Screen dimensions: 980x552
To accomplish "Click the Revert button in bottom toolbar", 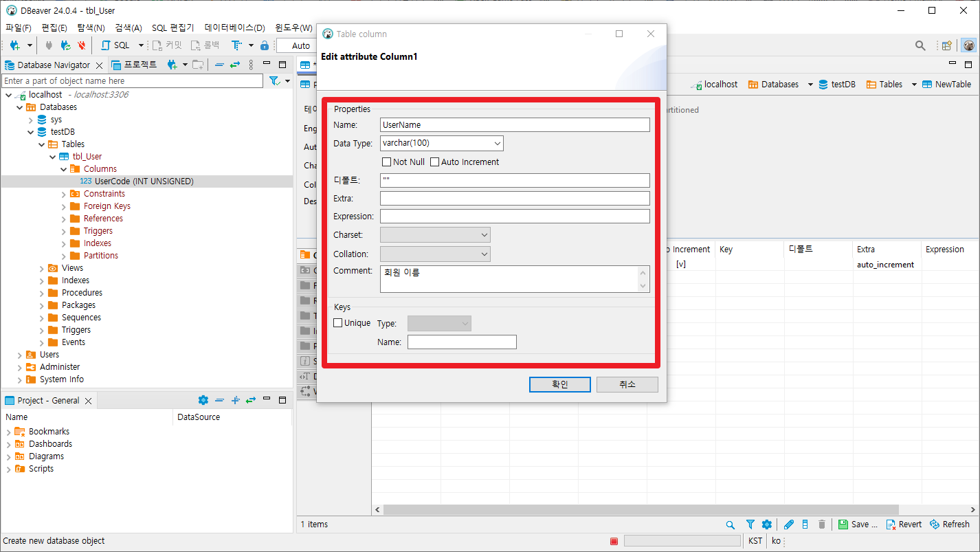I will (904, 525).
